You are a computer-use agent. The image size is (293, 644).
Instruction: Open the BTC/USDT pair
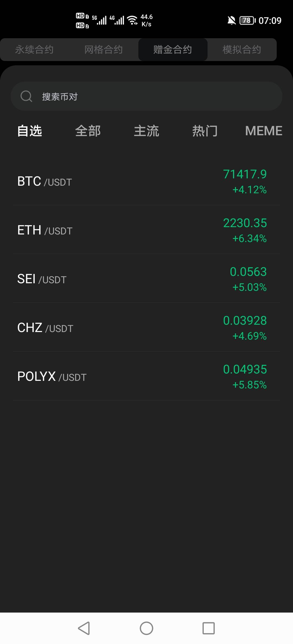146,181
